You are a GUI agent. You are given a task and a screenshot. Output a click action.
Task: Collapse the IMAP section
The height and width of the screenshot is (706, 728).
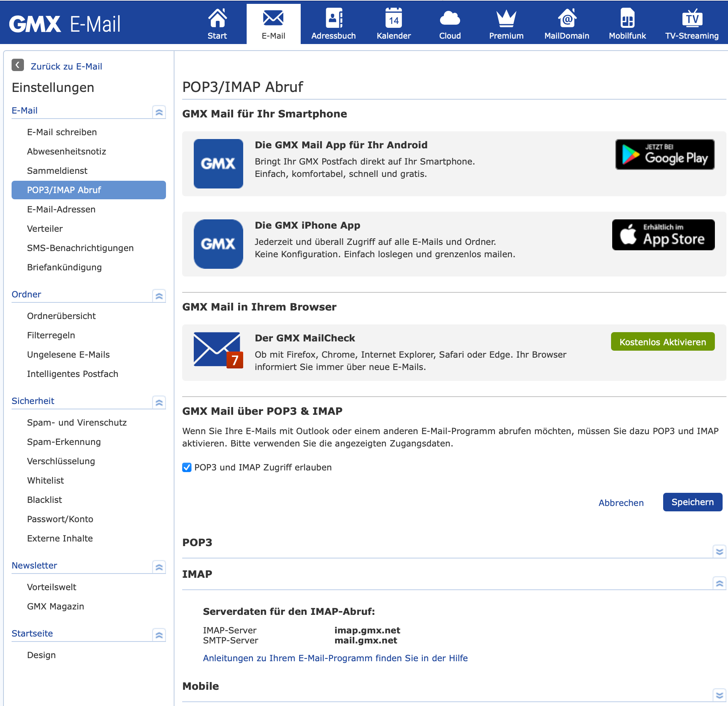click(x=719, y=583)
